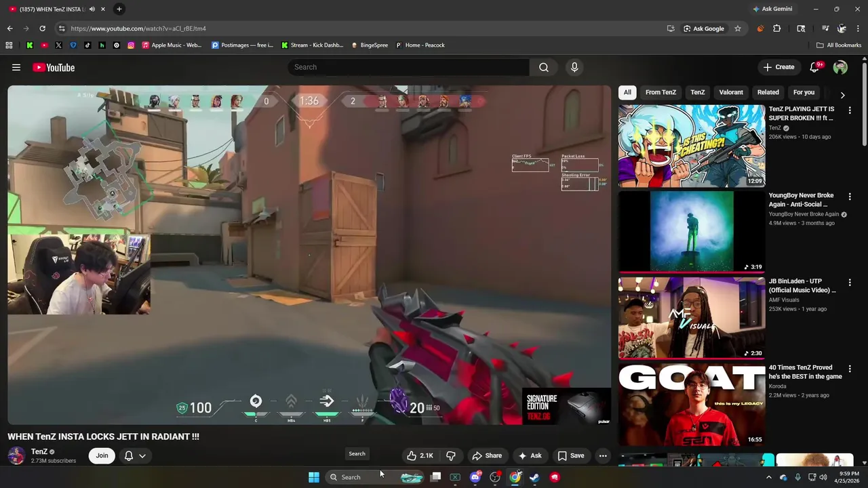Open Task View on taskbar

tap(436, 477)
